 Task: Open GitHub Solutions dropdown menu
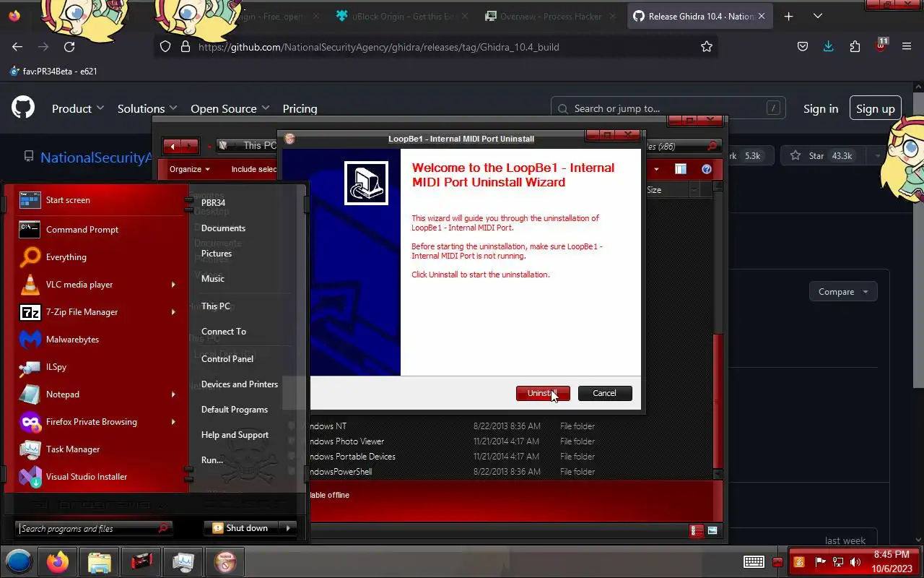coord(147,108)
